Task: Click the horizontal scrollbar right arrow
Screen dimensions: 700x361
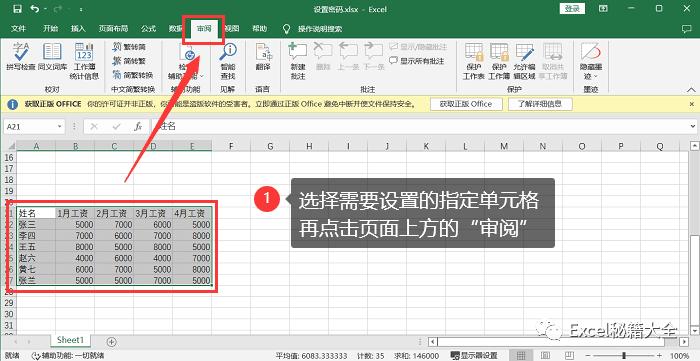Action: point(684,342)
